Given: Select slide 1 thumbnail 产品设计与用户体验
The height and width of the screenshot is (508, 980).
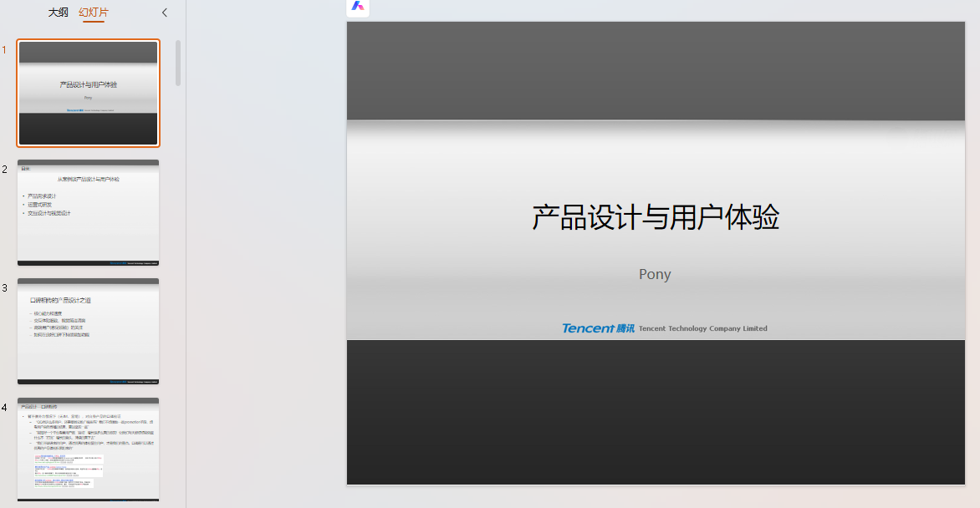Looking at the screenshot, I should click(x=88, y=93).
